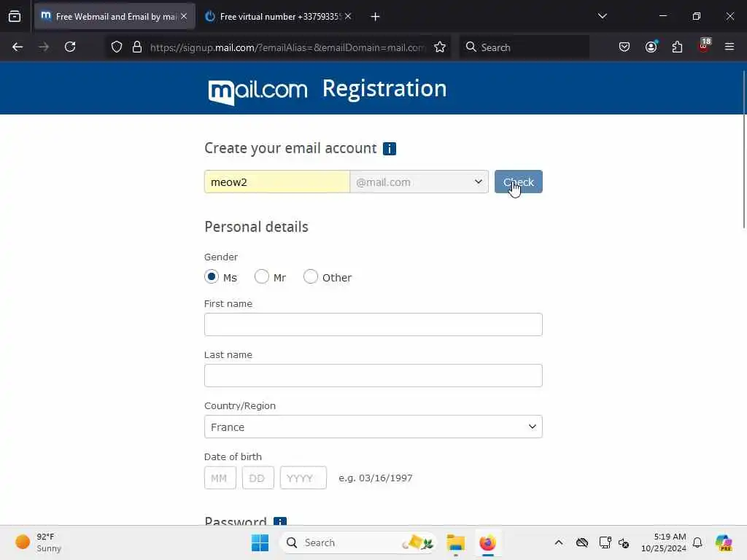The width and height of the screenshot is (747, 560).
Task: Open Firefox tab overview icon
Action: (x=15, y=16)
